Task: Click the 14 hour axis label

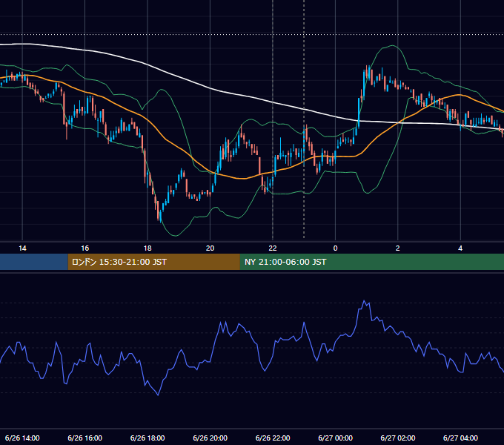Action: pyautogui.click(x=22, y=248)
